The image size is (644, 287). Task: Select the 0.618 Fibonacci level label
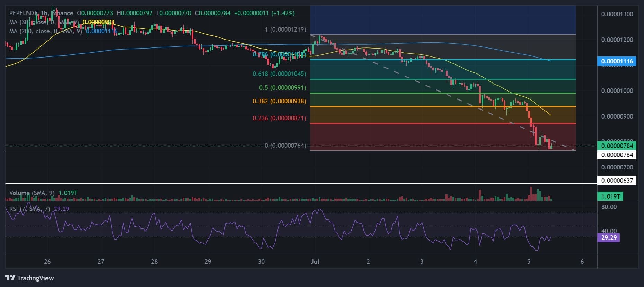pos(279,74)
